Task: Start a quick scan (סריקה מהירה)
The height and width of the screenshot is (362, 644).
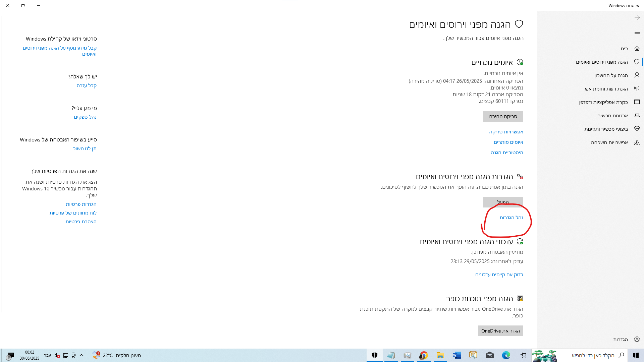Action: 503,116
